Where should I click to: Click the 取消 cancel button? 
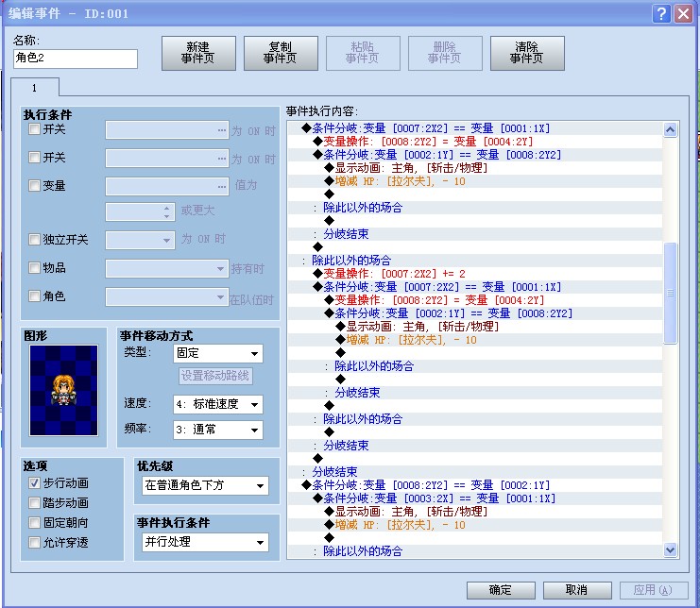tap(577, 590)
